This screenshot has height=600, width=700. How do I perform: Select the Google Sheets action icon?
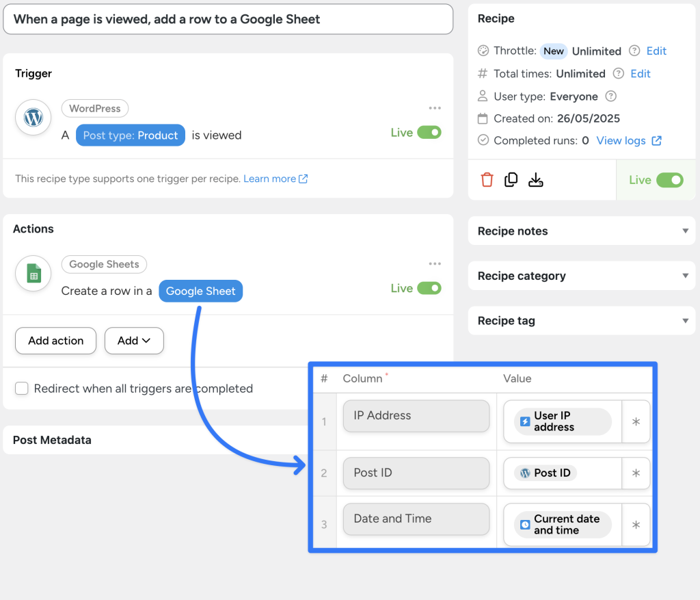coord(33,273)
